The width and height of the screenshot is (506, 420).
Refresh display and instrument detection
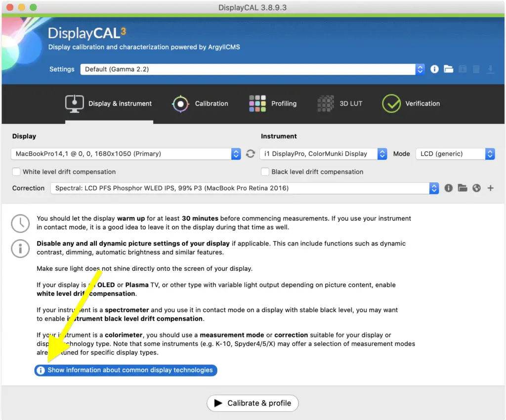pos(251,154)
